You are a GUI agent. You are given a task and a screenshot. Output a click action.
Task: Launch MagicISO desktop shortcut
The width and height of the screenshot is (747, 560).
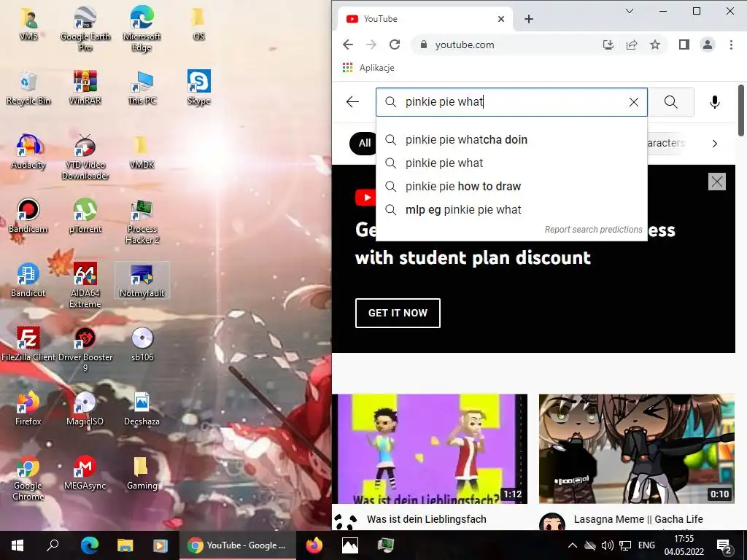point(85,410)
